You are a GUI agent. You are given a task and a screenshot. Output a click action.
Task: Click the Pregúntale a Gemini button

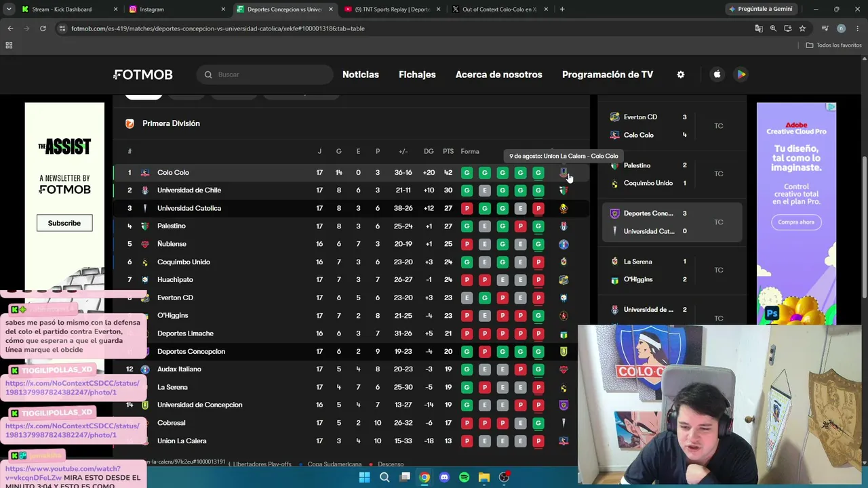(760, 9)
